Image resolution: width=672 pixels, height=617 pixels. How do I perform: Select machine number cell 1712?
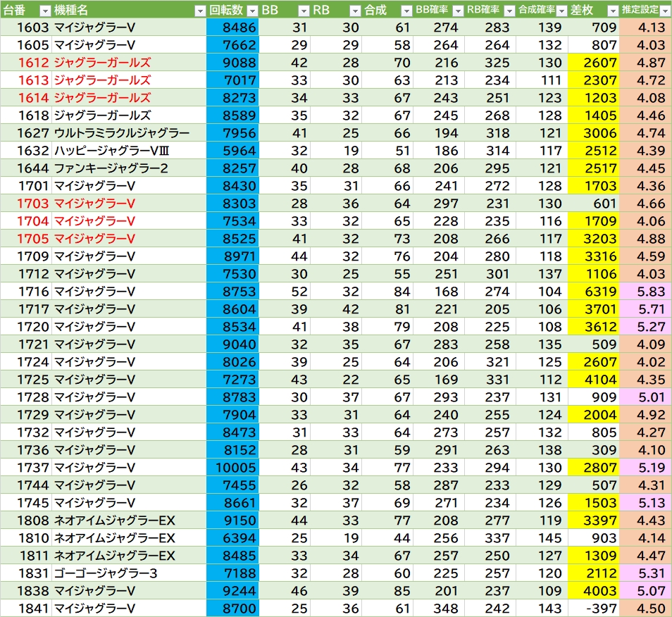26,274
